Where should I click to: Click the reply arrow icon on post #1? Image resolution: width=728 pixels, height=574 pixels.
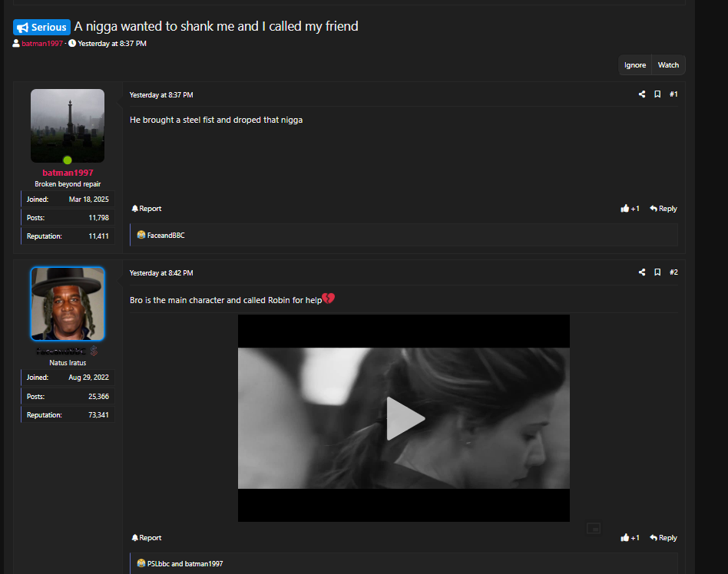(x=652, y=208)
